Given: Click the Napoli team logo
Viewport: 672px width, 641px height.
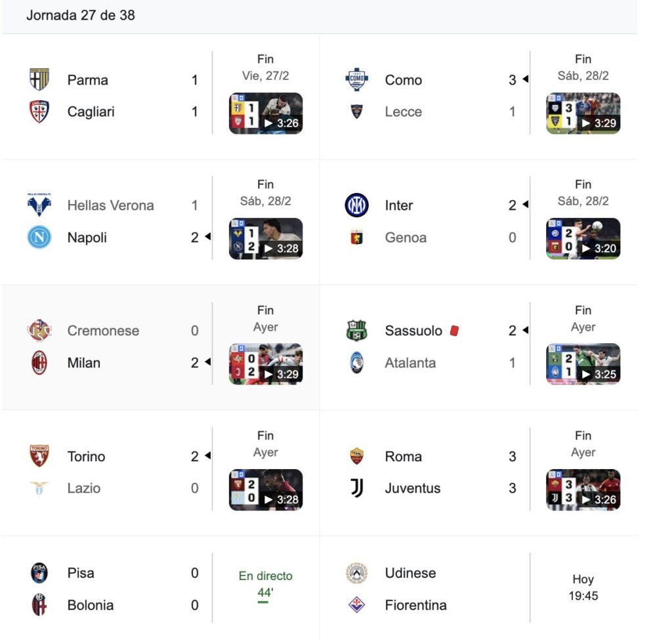Looking at the screenshot, I should click(39, 237).
